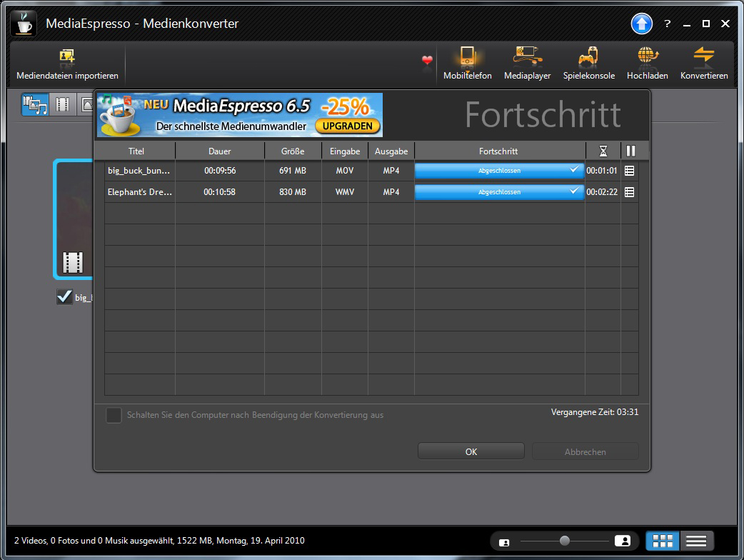The image size is (744, 560).
Task: Click Elephant's Dream Abgeschlossen progress bar
Action: (499, 192)
